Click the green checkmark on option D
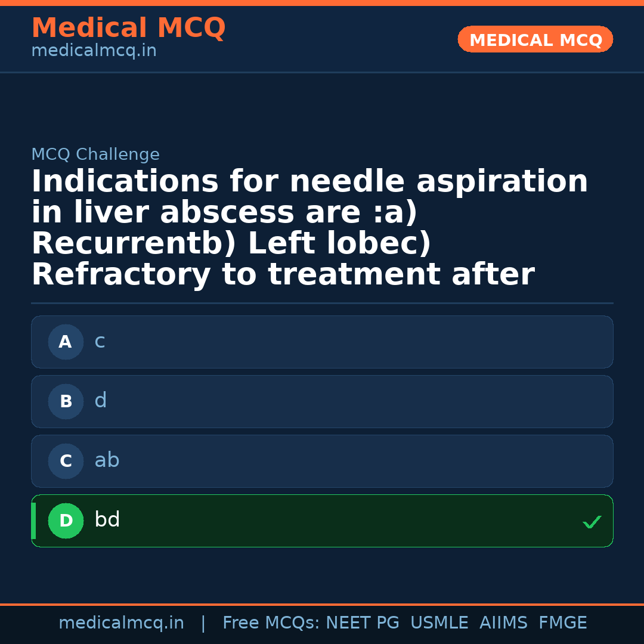 tap(592, 522)
